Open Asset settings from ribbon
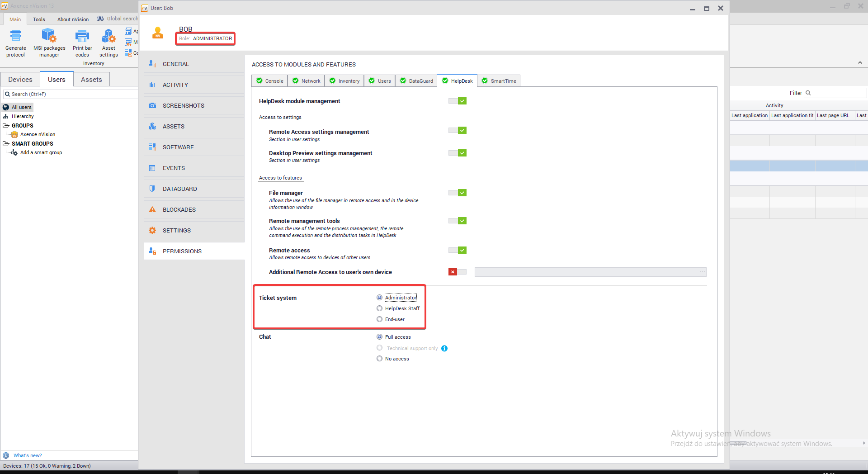Viewport: 868px width, 474px height. [108, 36]
